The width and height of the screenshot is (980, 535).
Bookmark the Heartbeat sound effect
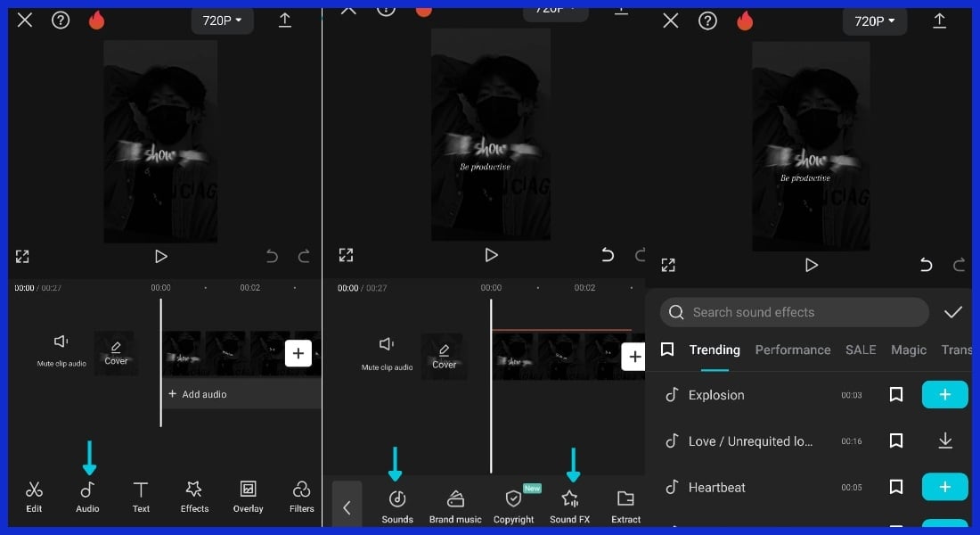point(896,487)
